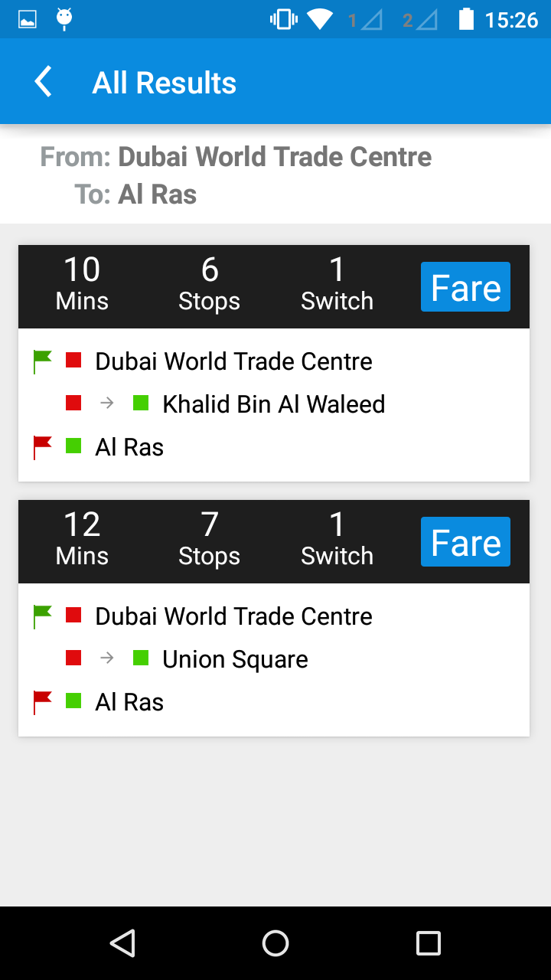The width and height of the screenshot is (551, 980).
Task: Tap the All Results title
Action: (164, 83)
